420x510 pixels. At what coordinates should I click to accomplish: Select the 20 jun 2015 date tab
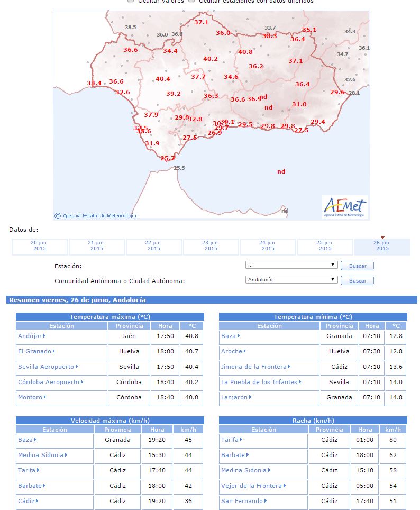39,247
